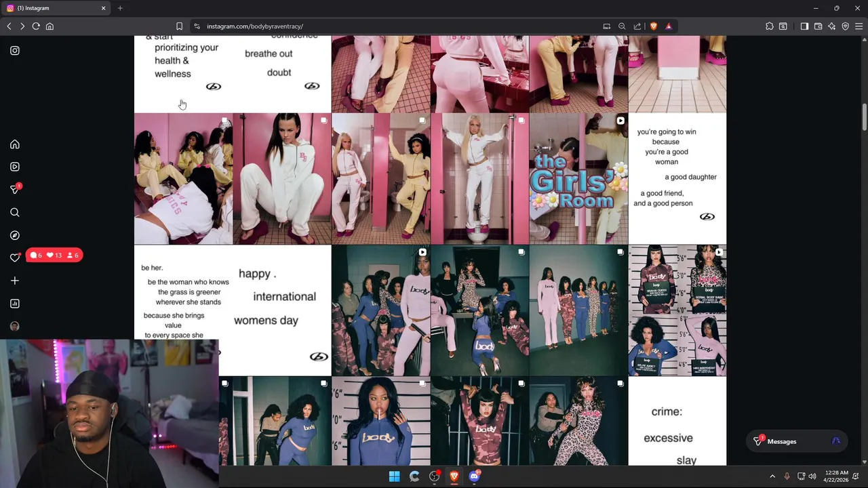Screen dimensions: 868x488
Task: Click the install app icon in address bar
Action: pyautogui.click(x=607, y=26)
